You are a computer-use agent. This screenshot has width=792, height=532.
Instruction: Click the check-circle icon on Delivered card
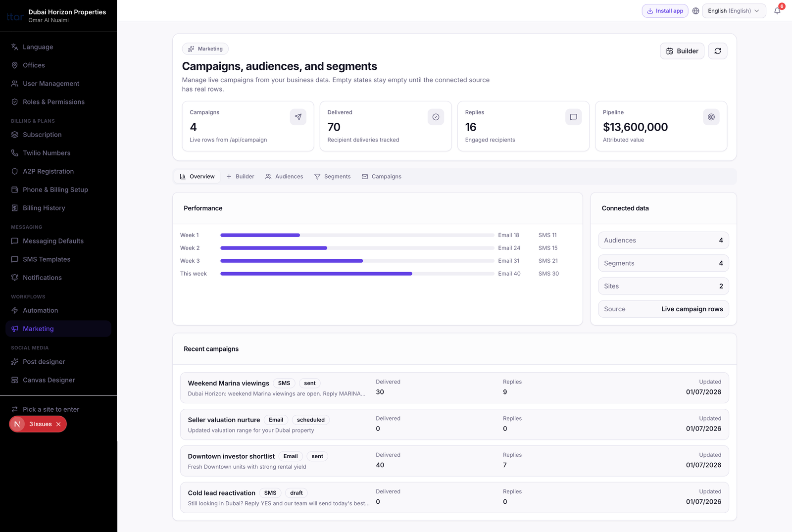coord(436,117)
